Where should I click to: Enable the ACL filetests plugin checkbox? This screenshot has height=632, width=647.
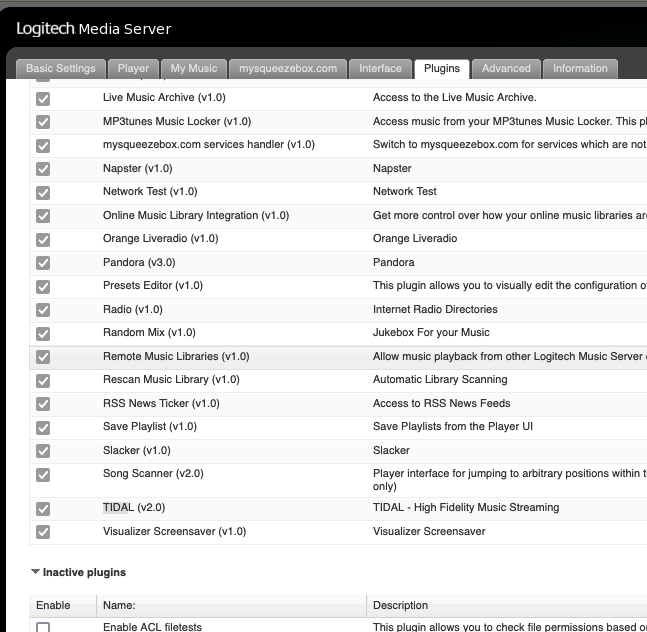pos(43,627)
